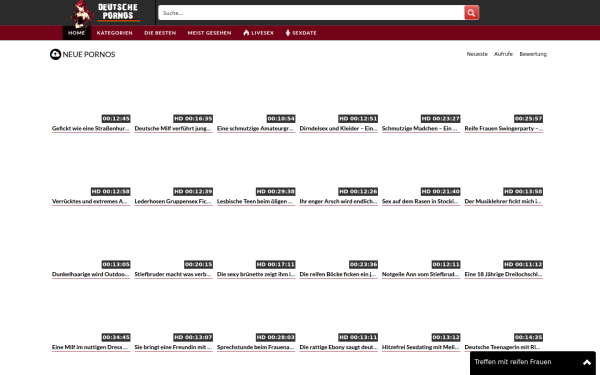Click the HD 00:21:40 duration badge
This screenshot has width=600, height=375.
point(440,191)
